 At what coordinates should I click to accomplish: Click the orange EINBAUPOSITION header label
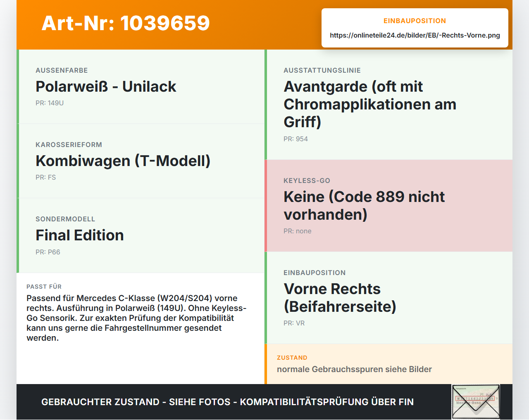click(415, 21)
